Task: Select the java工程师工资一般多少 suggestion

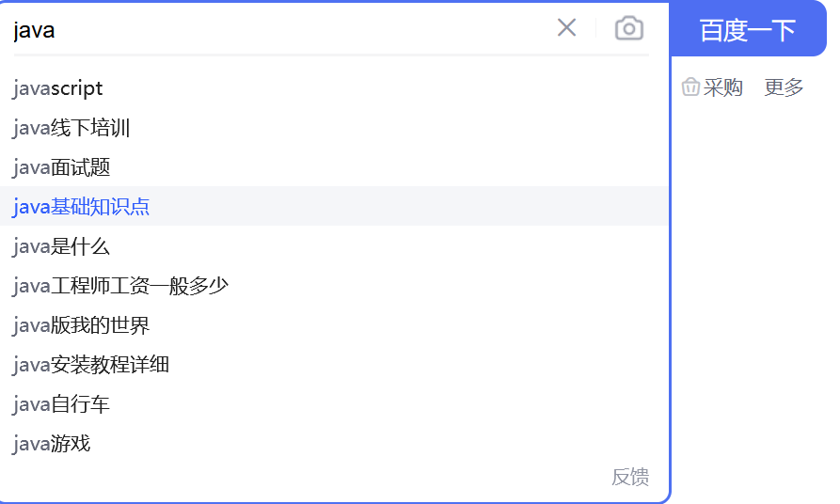Action: pos(121,286)
